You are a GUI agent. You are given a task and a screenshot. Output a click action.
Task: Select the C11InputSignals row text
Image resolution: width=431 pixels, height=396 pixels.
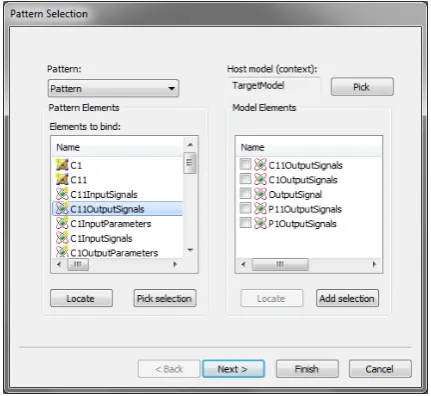pyautogui.click(x=104, y=194)
